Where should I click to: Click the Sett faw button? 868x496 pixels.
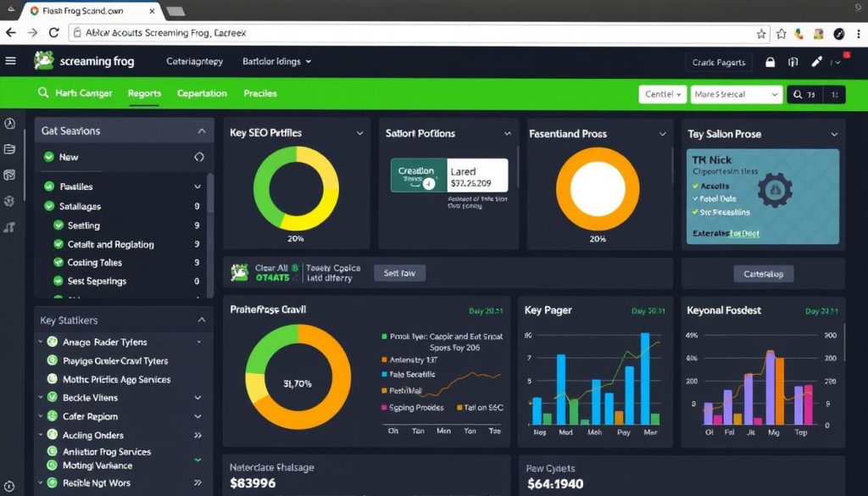click(x=399, y=273)
